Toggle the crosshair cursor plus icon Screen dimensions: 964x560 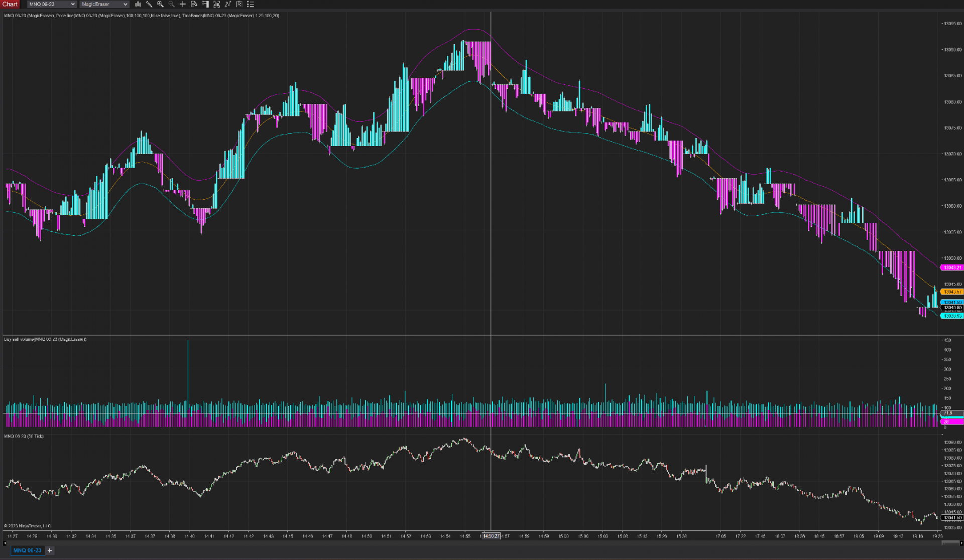[183, 4]
